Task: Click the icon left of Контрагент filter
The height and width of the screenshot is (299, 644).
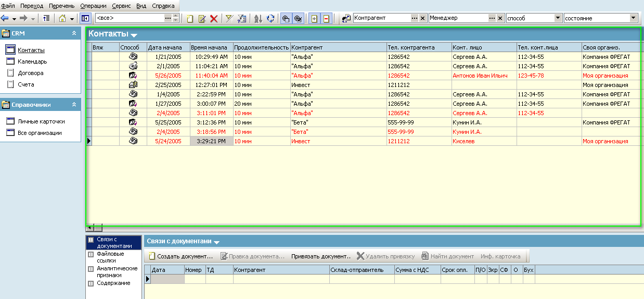Action: 346,18
